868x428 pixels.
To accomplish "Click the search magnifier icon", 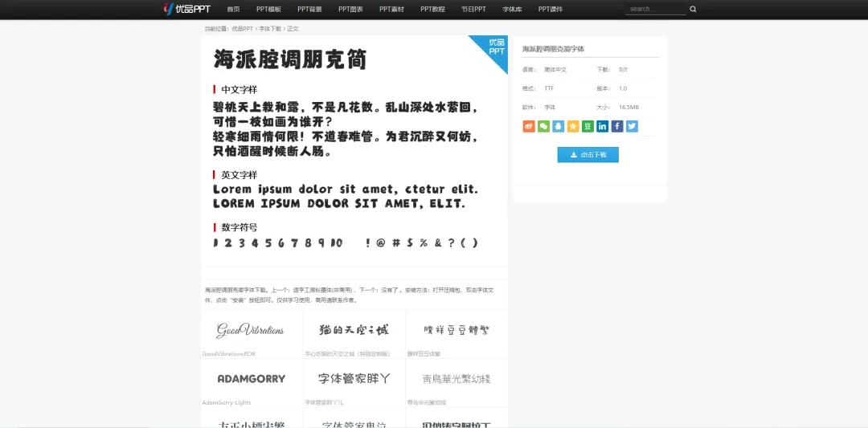I will click(x=693, y=9).
